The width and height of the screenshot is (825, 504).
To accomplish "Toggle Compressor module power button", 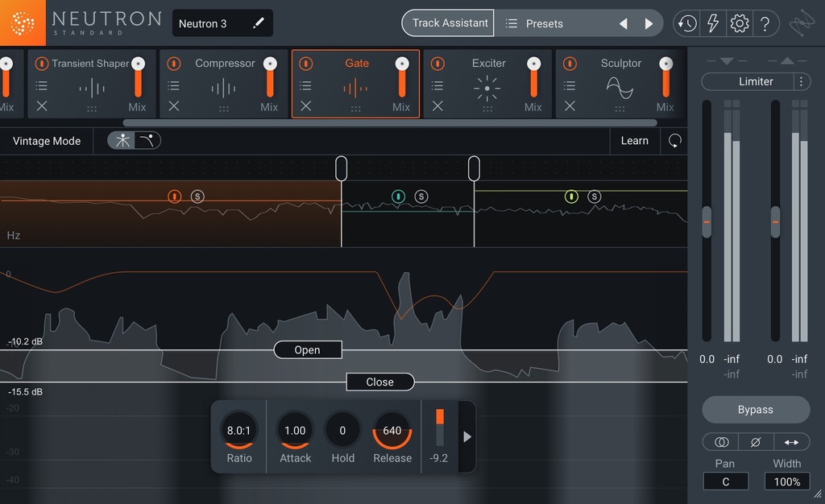I will coord(174,64).
